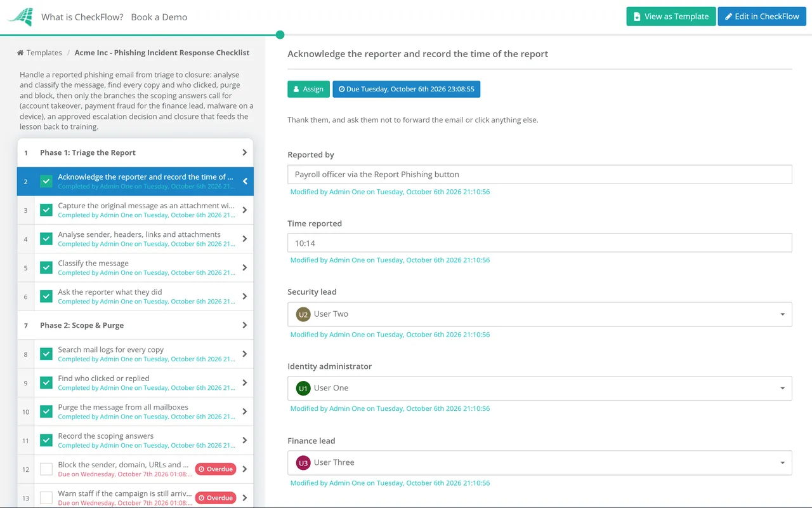Check Block the sender, domain, URLs checkbox

pyautogui.click(x=46, y=469)
